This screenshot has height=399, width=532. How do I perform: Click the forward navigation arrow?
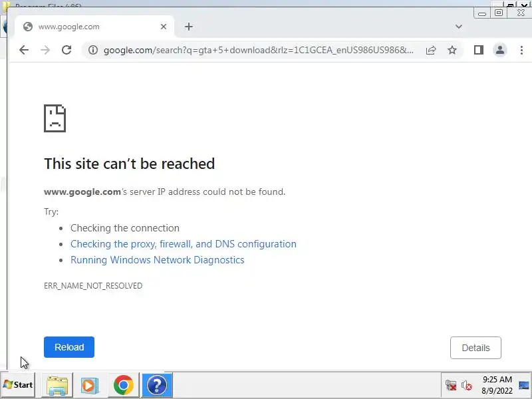coord(45,51)
